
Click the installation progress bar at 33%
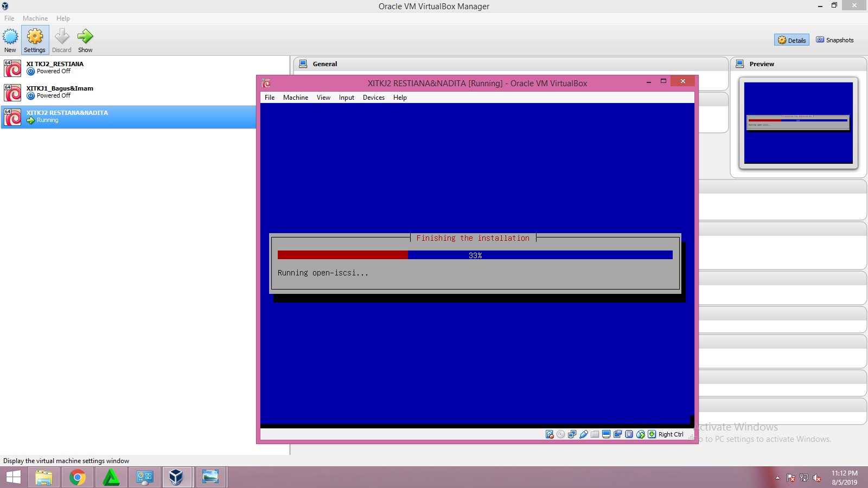coord(475,255)
